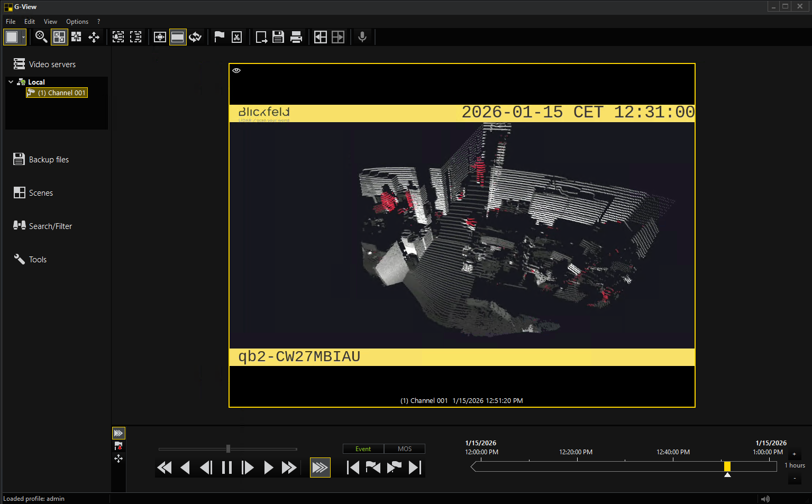Toggle the eye icon in the viewer
Screen dimensions: 812x504
tap(236, 70)
